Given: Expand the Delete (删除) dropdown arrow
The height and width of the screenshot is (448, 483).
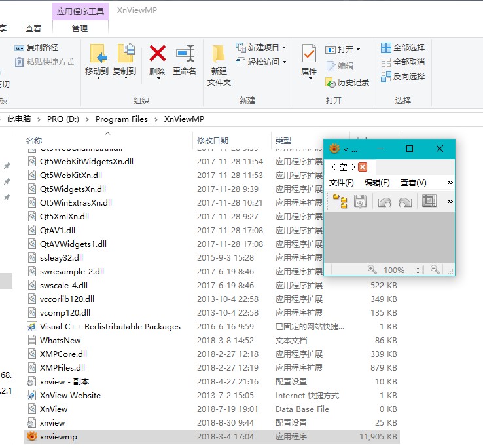Looking at the screenshot, I should coord(158,79).
